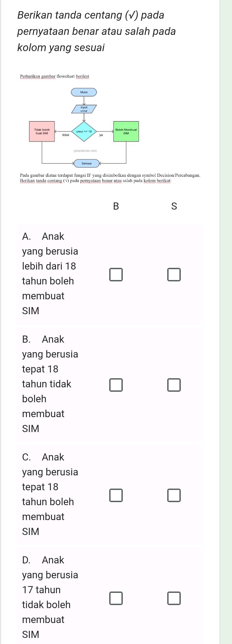The image size is (232, 644).
Task: Check the B checkbox for statement C
Action: [116, 496]
